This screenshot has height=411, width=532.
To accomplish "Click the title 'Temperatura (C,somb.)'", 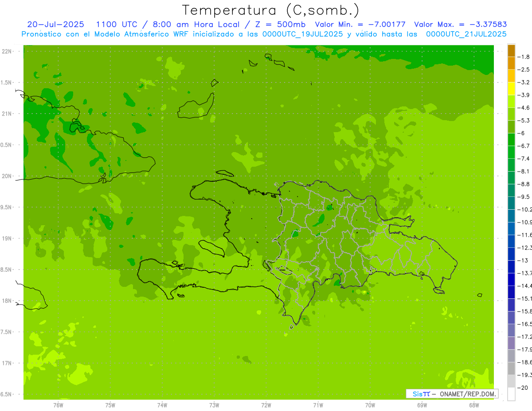I will click(270, 10).
